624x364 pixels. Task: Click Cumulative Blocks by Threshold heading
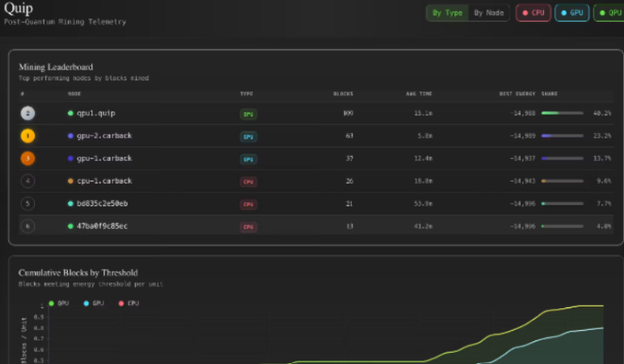[78, 273]
